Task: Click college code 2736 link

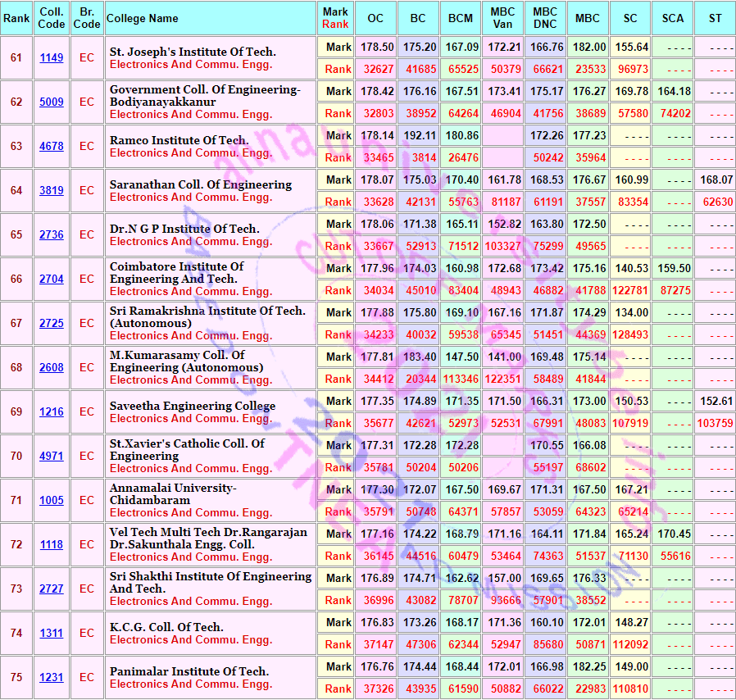Action: 52,234
